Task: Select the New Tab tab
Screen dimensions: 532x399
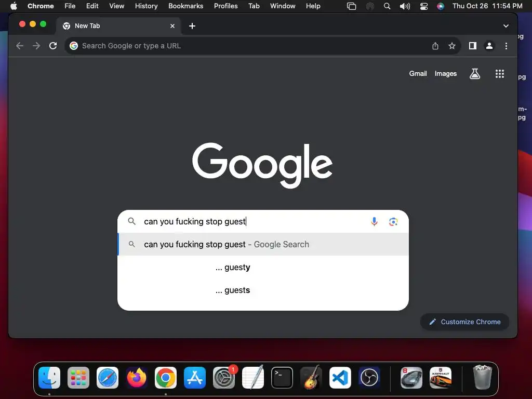Action: click(x=119, y=26)
